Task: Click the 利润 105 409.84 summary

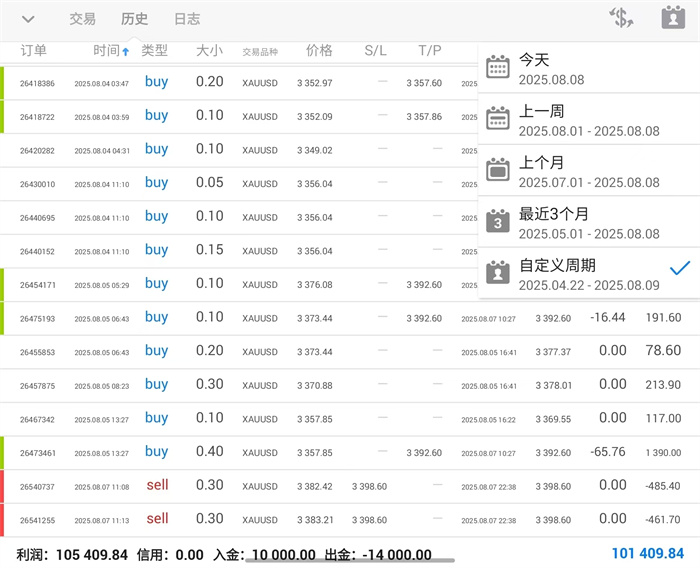Action: 72,555
